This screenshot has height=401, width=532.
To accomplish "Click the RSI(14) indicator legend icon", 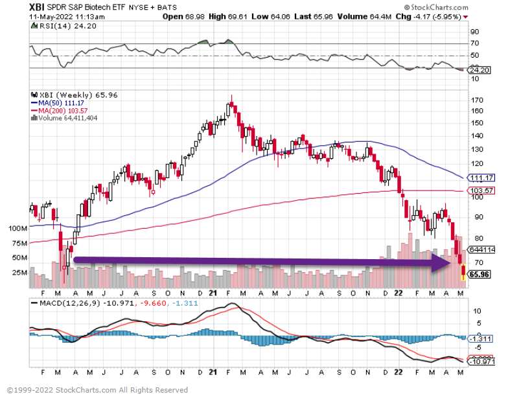I will [x=34, y=26].
